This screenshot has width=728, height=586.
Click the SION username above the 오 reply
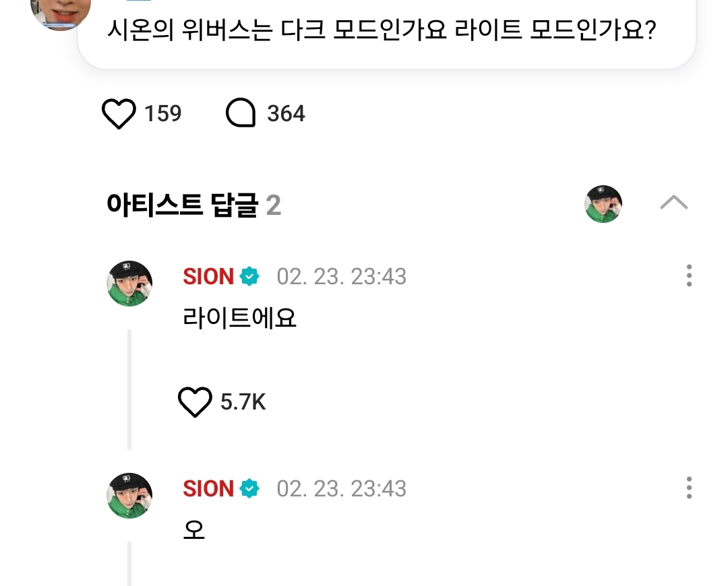click(x=208, y=489)
